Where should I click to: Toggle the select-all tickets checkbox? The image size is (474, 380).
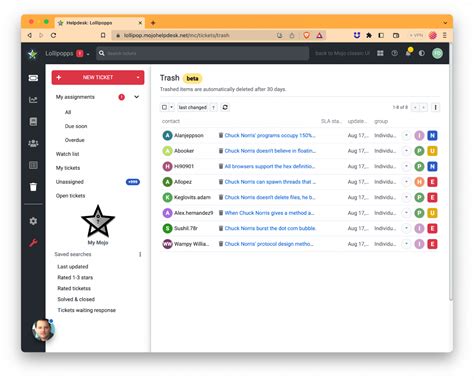click(x=164, y=107)
